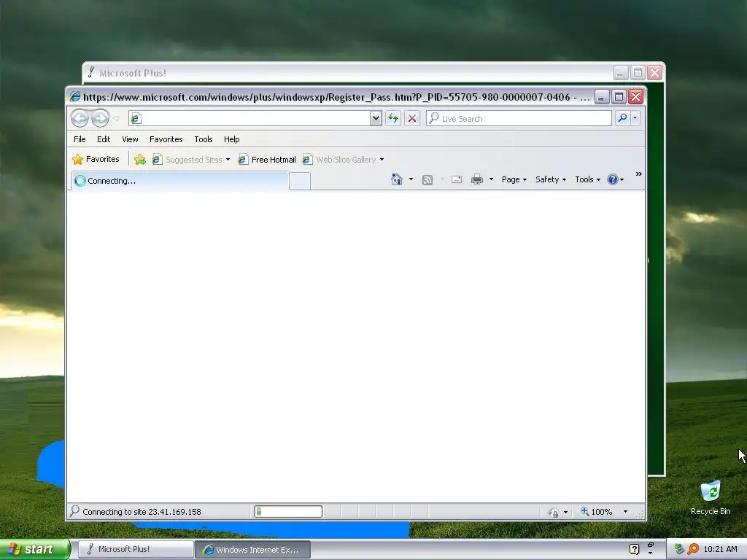The height and width of the screenshot is (560, 747).
Task: Click the RSS feeds icon
Action: coord(427,179)
